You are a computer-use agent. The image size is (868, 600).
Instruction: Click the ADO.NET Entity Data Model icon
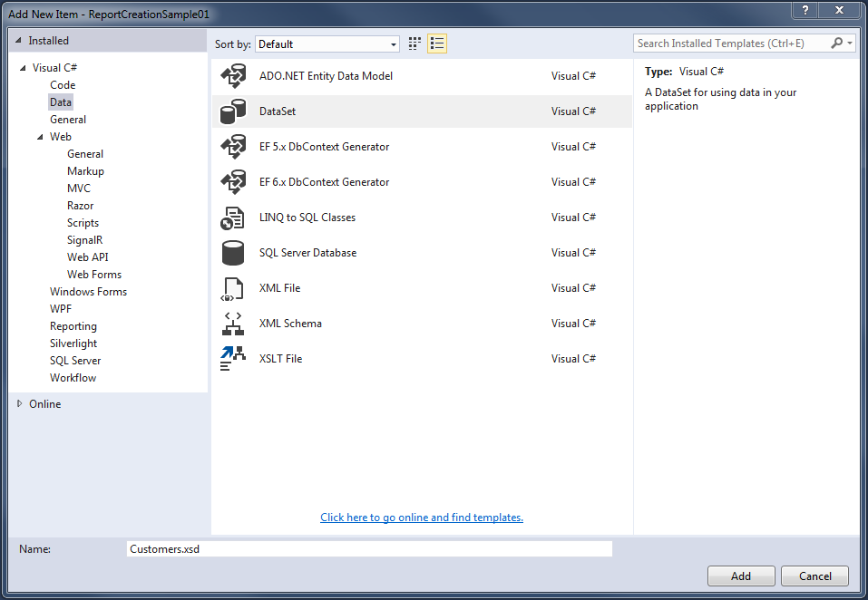(233, 76)
